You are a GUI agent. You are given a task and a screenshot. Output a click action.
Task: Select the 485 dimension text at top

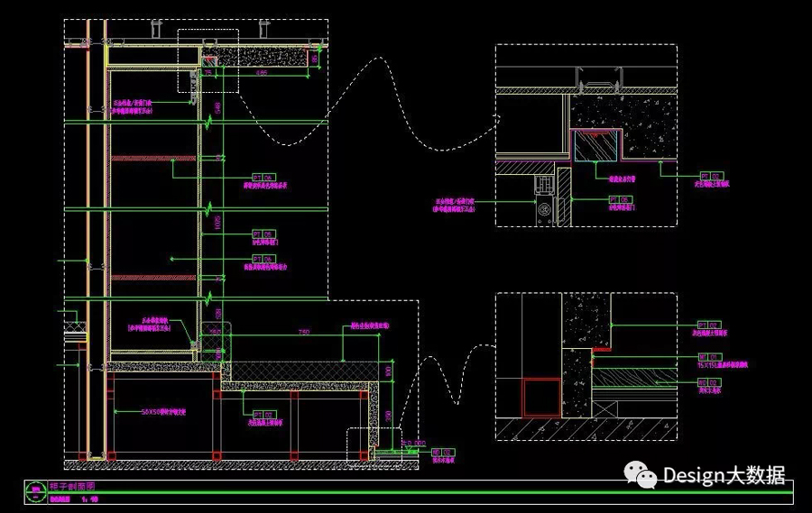(x=262, y=72)
